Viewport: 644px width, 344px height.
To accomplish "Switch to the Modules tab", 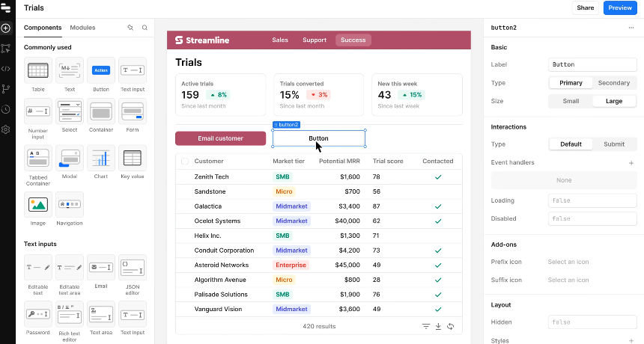I will click(x=82, y=28).
